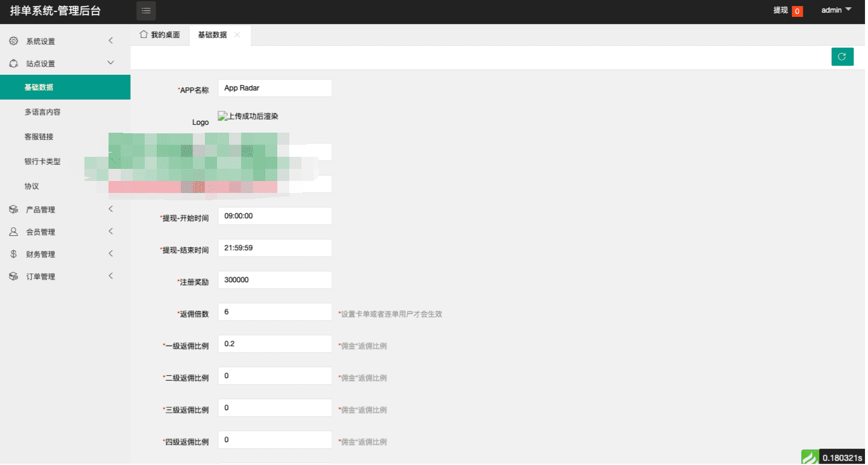Image resolution: width=868 pixels, height=465 pixels.
Task: Open the 协议 sidebar link
Action: [x=31, y=186]
